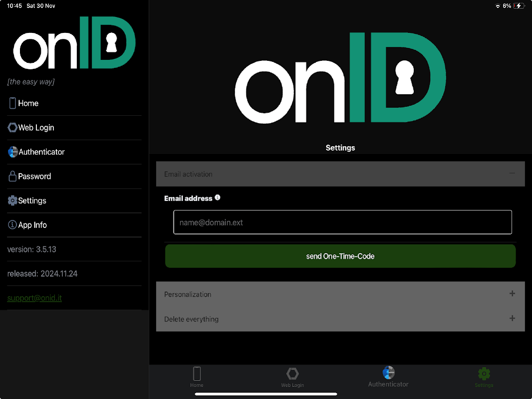Switch to the Home bottom tab
The image size is (532, 399).
point(197,377)
